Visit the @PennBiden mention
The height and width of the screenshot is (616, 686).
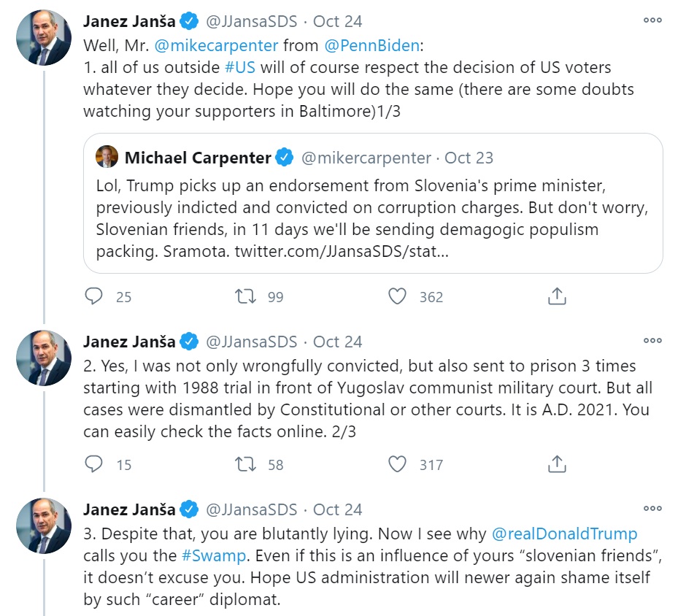tap(371, 45)
